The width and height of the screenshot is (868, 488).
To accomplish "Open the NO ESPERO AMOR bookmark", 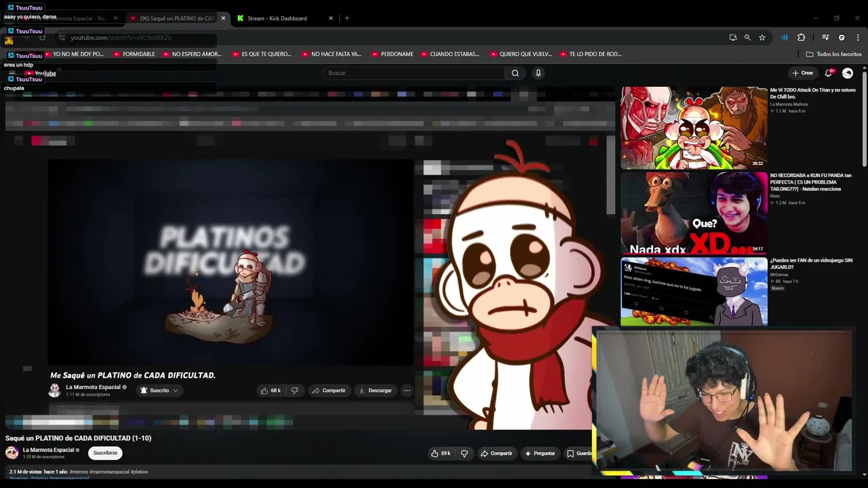I will [x=192, y=54].
